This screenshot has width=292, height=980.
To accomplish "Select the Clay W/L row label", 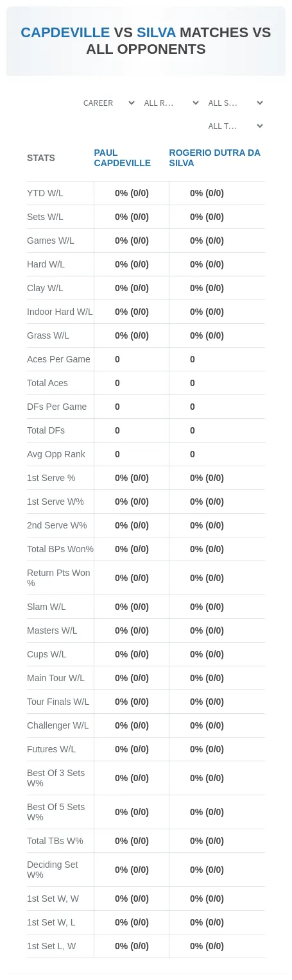I will point(45,288).
